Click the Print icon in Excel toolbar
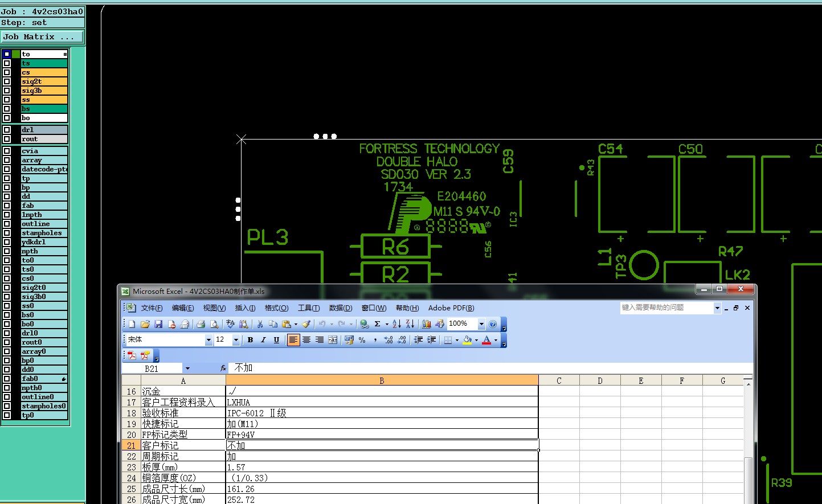Viewport: 822px width, 504px height. click(x=201, y=324)
